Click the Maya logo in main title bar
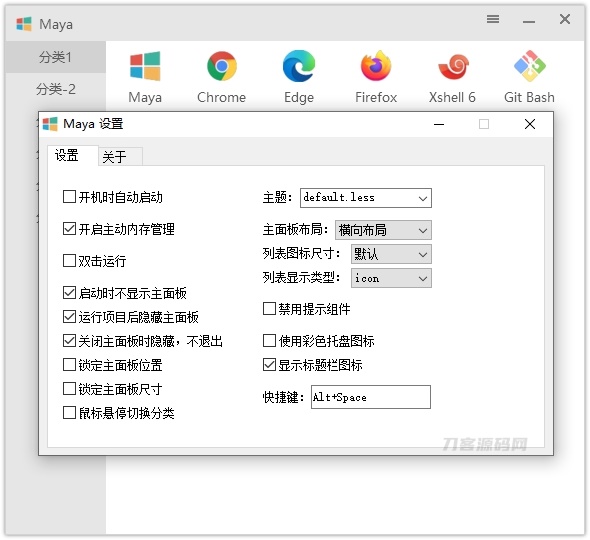590x540 pixels. (24, 24)
